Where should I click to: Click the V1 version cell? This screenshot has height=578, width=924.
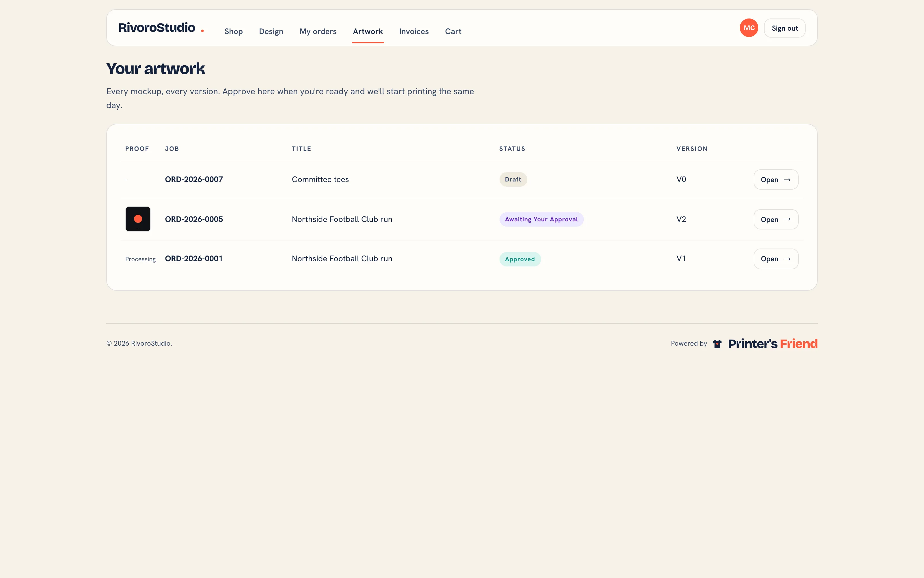(681, 258)
